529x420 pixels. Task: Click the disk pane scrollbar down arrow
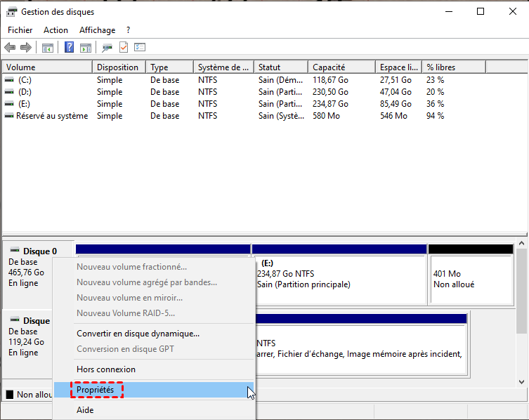tap(521, 381)
